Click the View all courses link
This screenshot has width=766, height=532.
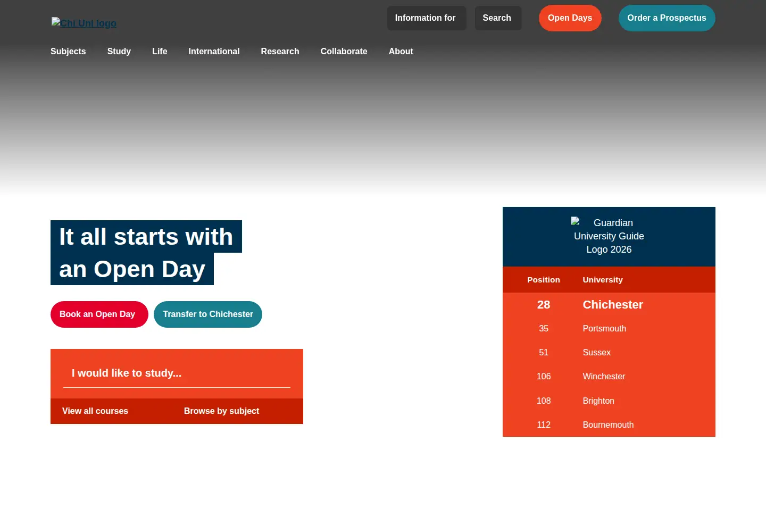tap(95, 411)
